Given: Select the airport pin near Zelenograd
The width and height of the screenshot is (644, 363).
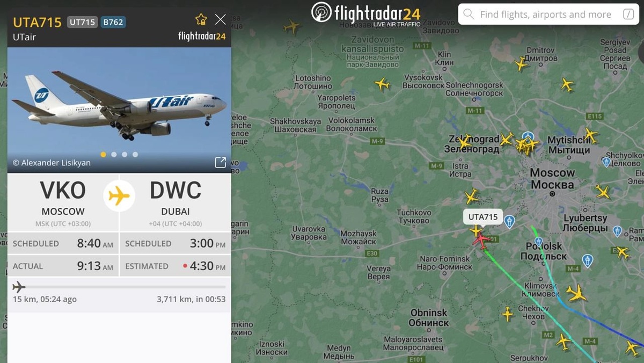Looking at the screenshot, I should [528, 137].
